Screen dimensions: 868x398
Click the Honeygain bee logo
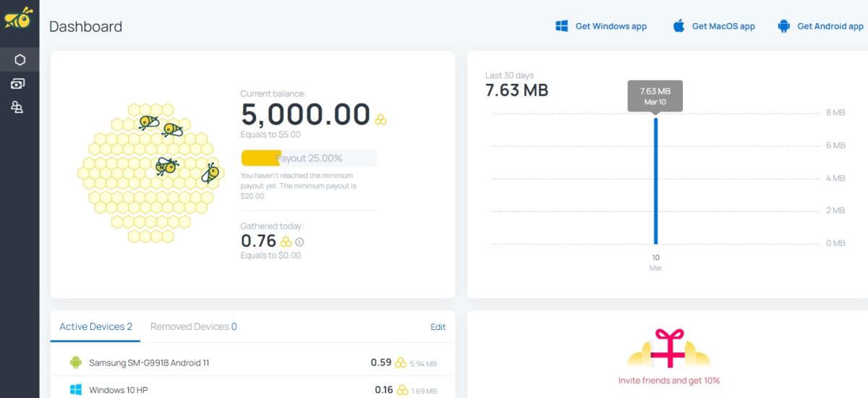tap(19, 17)
